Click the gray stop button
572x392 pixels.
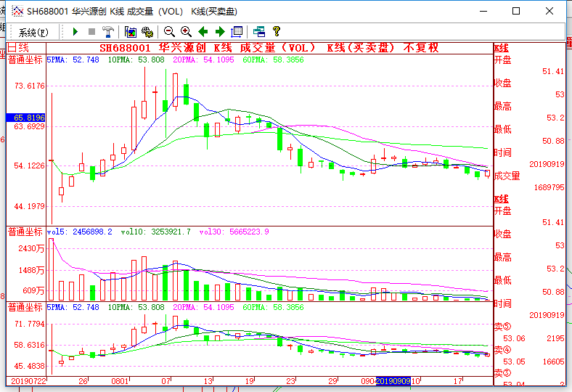click(x=92, y=32)
